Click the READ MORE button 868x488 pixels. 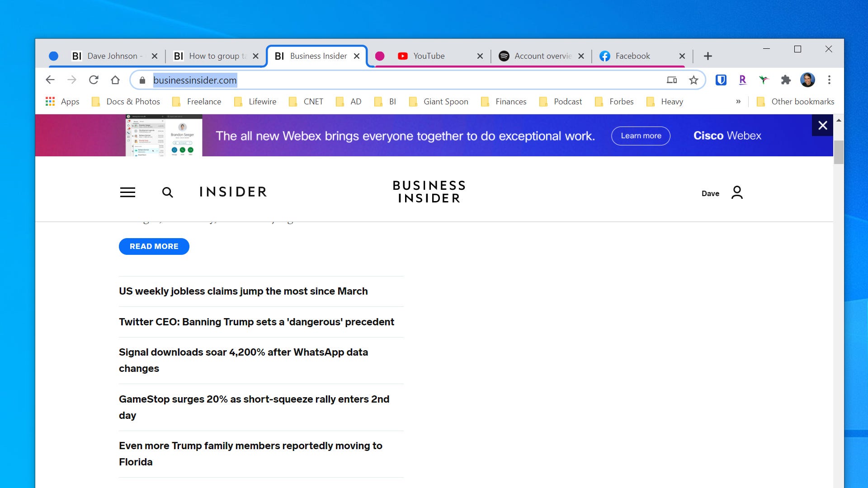pyautogui.click(x=154, y=246)
